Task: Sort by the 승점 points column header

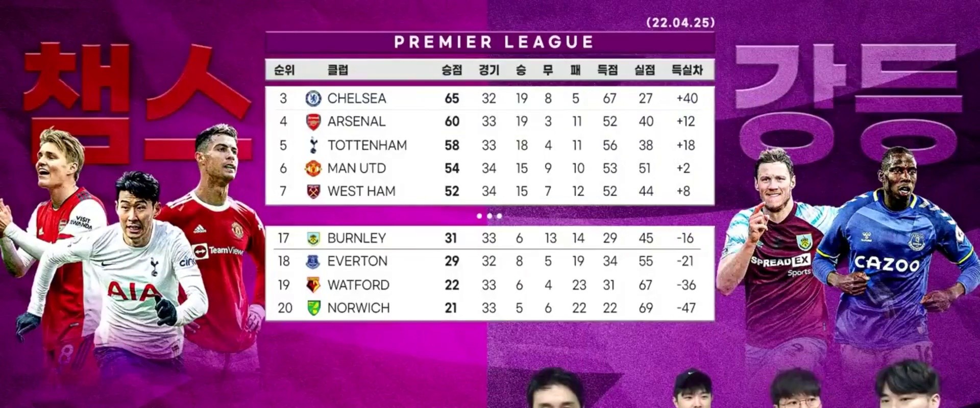Action: tap(452, 70)
